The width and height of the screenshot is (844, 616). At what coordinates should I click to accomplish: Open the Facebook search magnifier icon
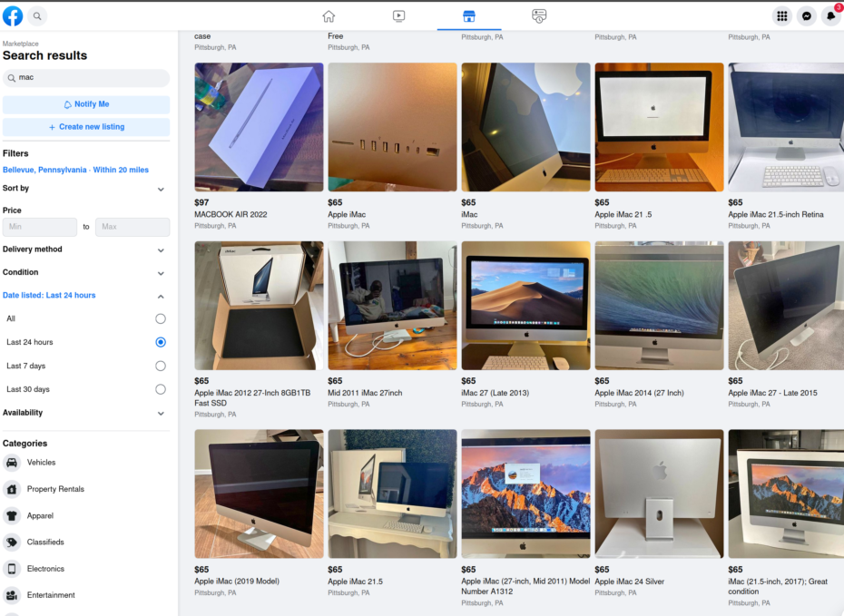(37, 16)
